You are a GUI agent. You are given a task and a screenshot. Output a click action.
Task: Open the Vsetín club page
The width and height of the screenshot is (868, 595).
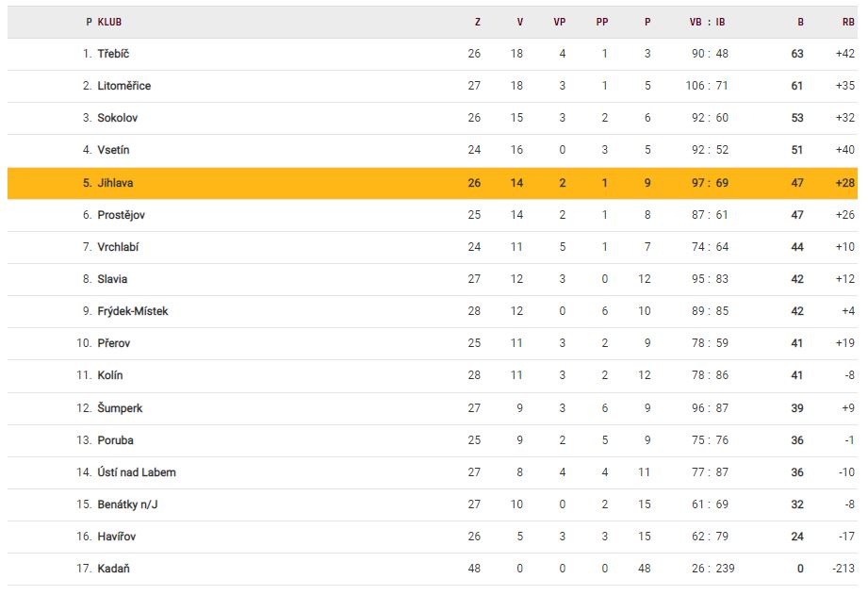pyautogui.click(x=113, y=150)
